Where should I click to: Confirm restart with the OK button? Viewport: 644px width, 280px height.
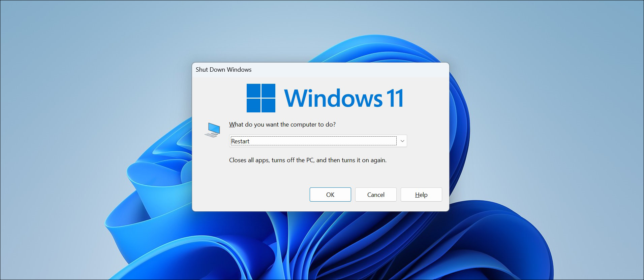tap(330, 195)
